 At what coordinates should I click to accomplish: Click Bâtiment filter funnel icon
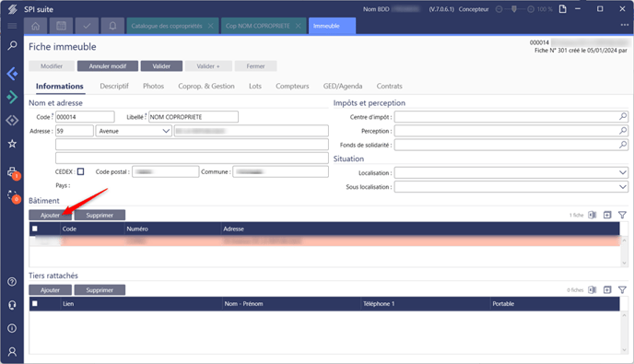622,215
